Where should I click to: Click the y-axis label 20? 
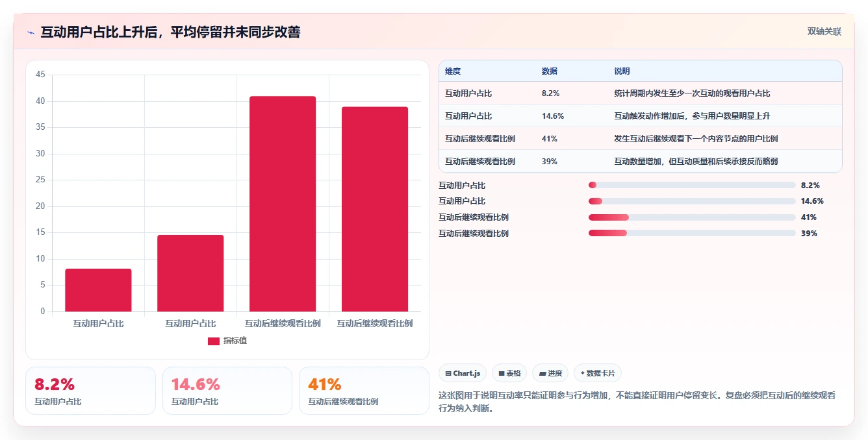click(40, 206)
